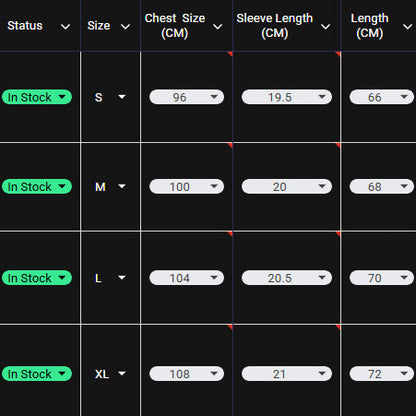Open the In Stock dropdown for size XL
This screenshot has width=416, height=416.
coord(37,374)
